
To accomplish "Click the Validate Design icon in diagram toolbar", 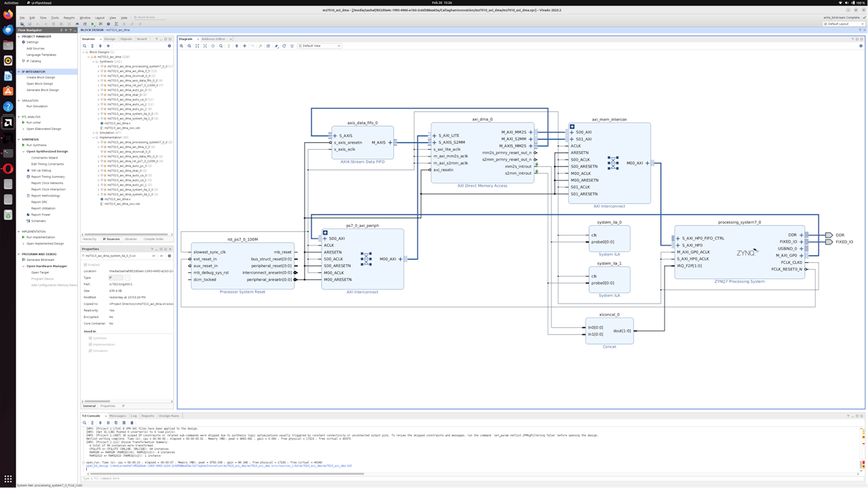I will [269, 46].
